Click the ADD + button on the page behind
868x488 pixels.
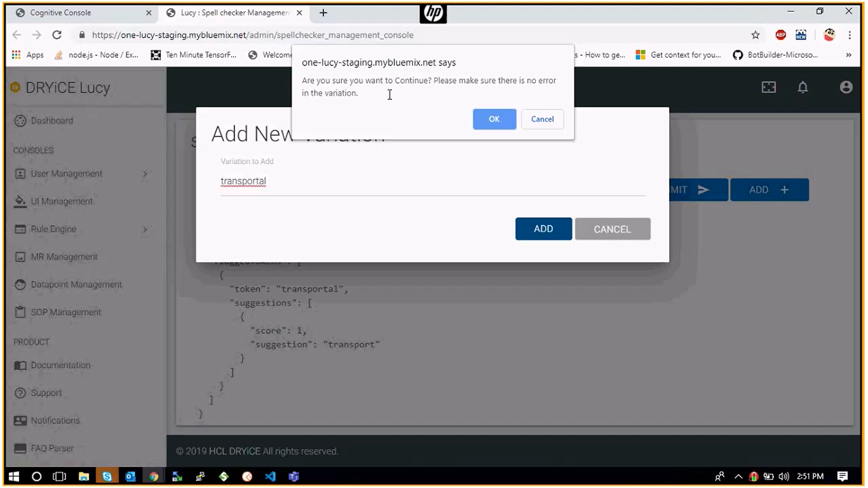pyautogui.click(x=769, y=190)
